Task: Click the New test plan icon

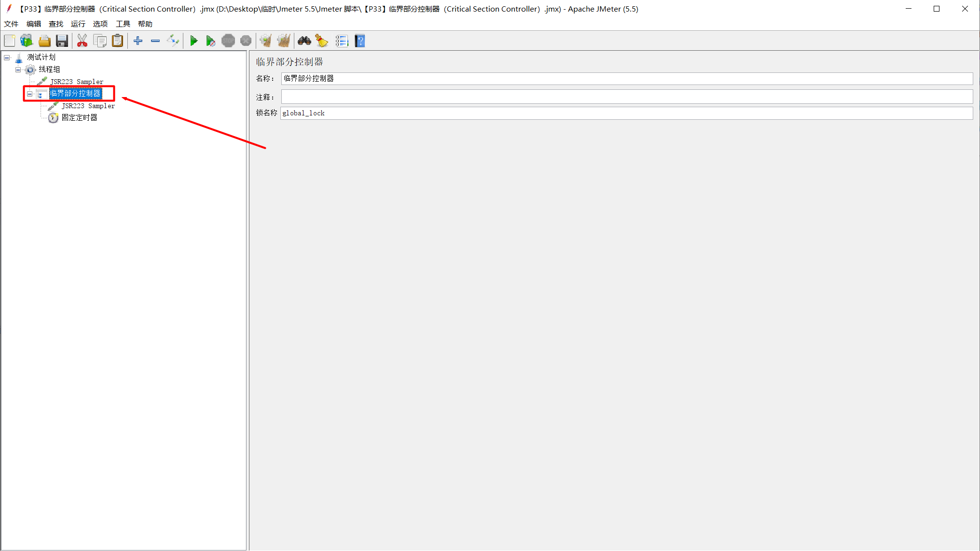Action: pyautogui.click(x=10, y=41)
